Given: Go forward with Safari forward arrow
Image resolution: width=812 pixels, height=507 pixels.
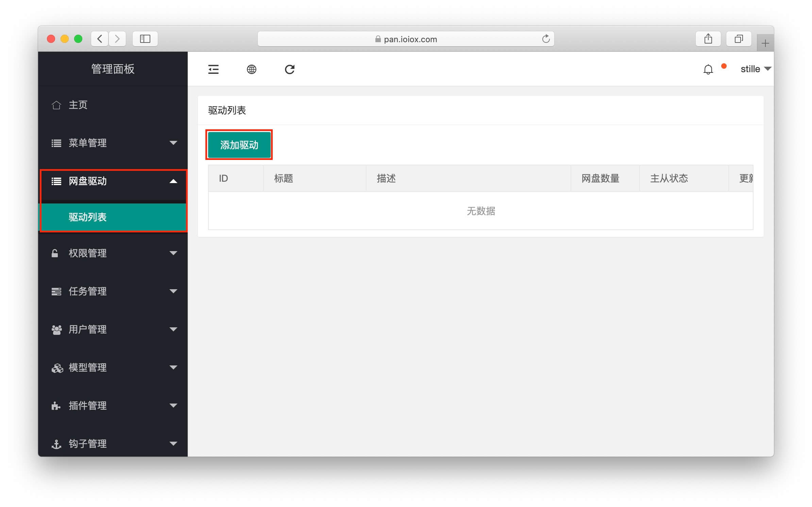Looking at the screenshot, I should click(117, 39).
